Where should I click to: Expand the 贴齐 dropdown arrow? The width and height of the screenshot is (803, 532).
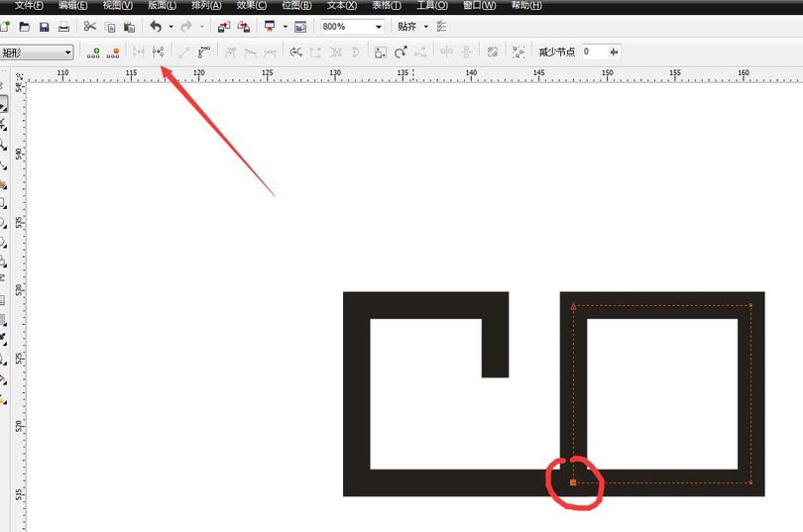coord(426,27)
